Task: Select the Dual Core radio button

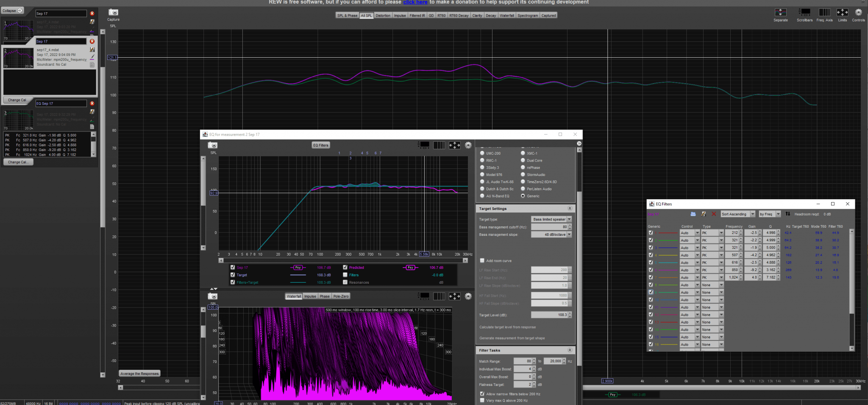Action: coord(523,160)
